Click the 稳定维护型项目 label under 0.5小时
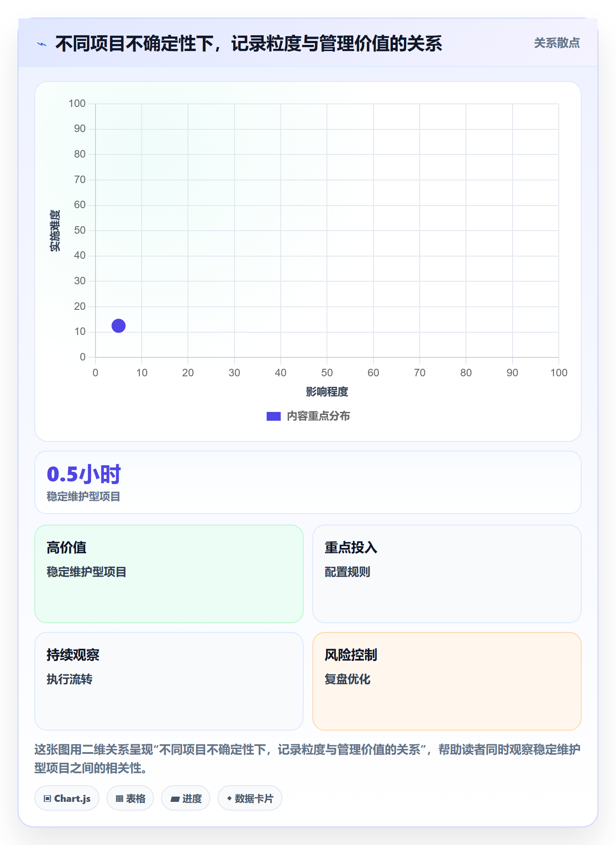 click(x=84, y=496)
